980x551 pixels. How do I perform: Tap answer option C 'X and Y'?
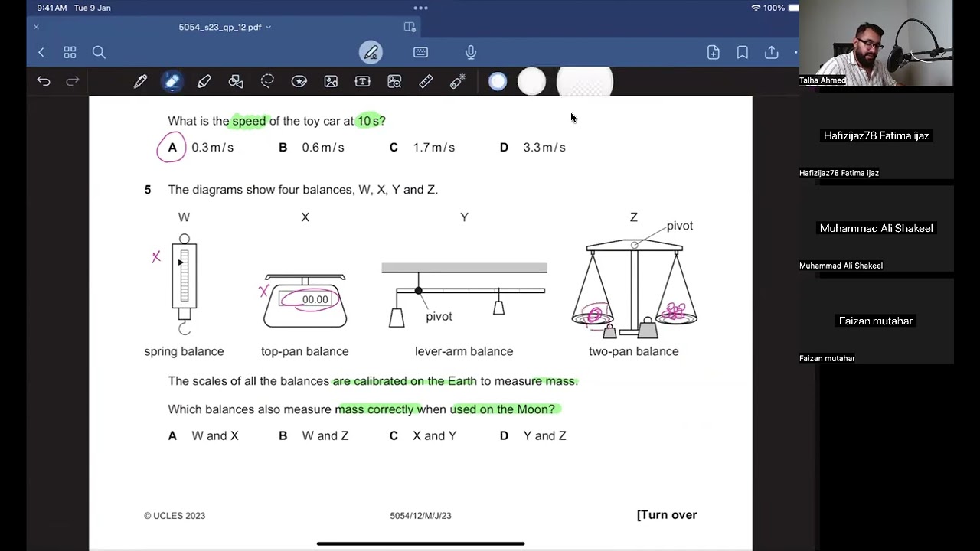[x=423, y=435]
